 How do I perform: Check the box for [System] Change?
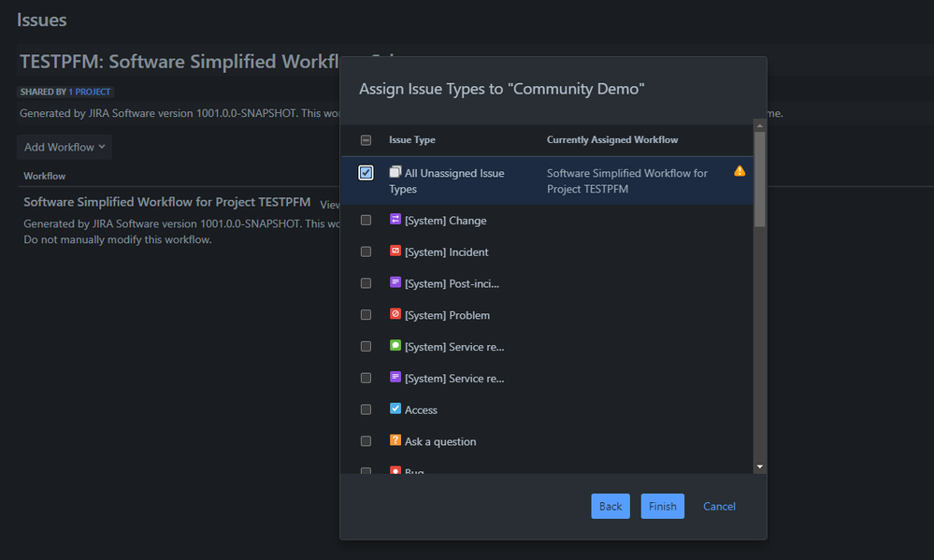(x=365, y=220)
